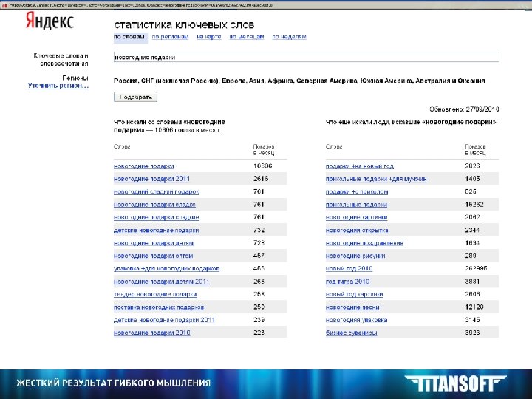This screenshot has height=399, width=532.
Task: Click the browser favicon in the title bar
Action: (4, 5)
